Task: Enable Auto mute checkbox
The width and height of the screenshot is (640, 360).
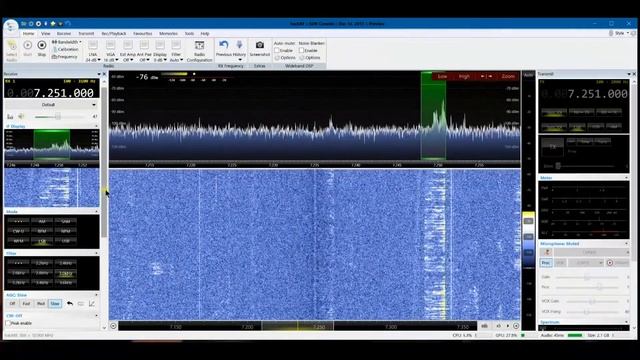Action: [277, 51]
